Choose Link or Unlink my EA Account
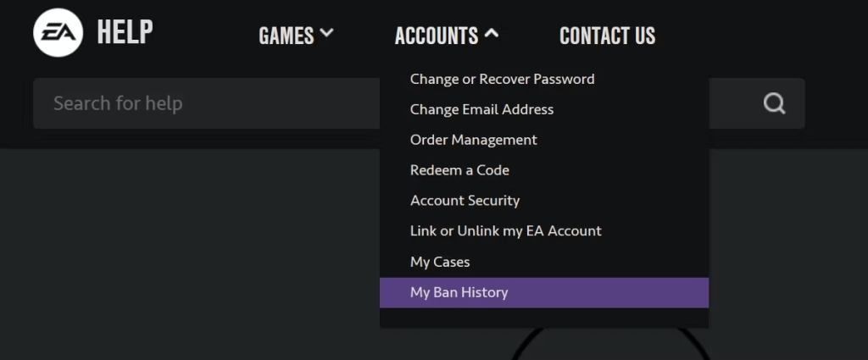This screenshot has height=360, width=868. (505, 231)
